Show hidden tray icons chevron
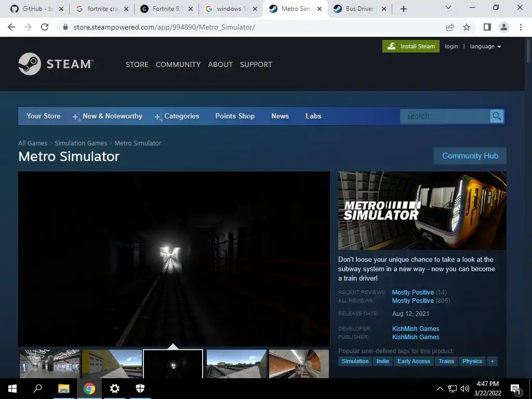The width and height of the screenshot is (532, 399). (x=440, y=389)
